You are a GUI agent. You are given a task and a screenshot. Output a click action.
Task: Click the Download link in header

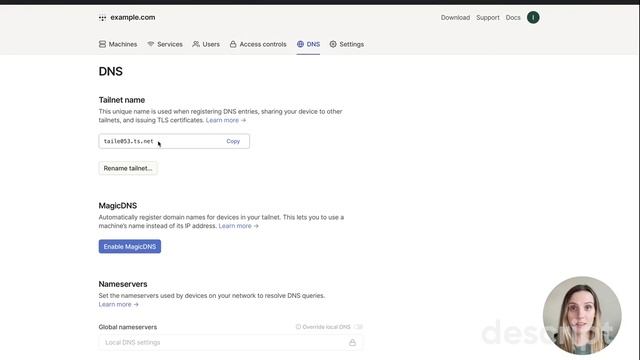455,18
